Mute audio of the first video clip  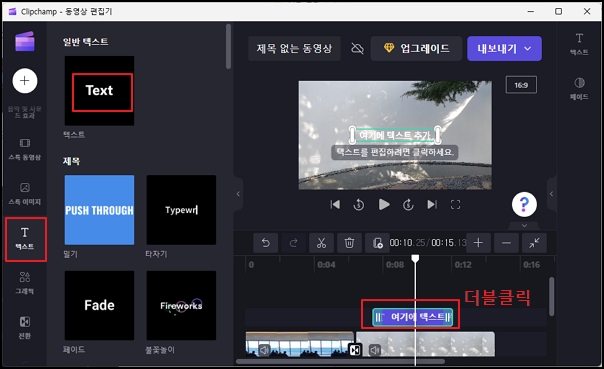[x=264, y=350]
